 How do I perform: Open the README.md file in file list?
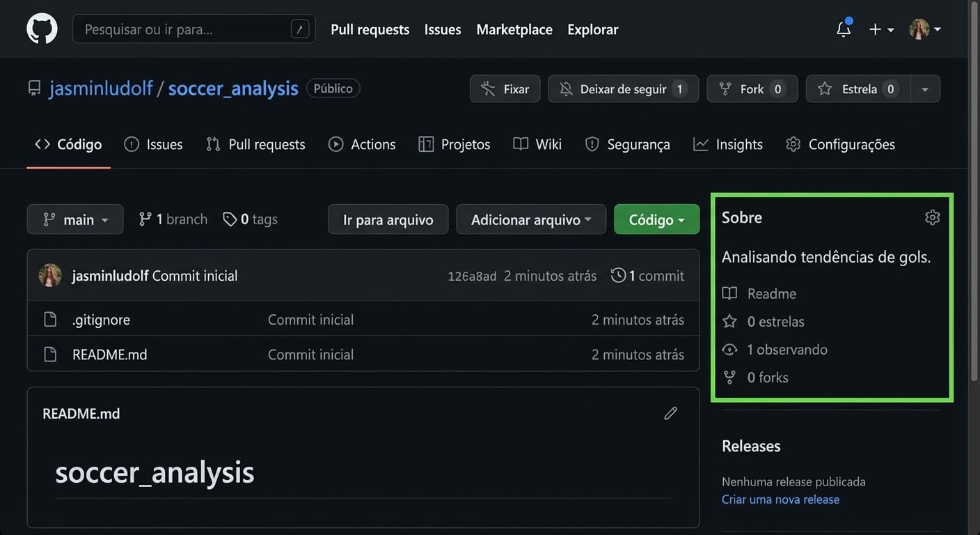pos(110,355)
